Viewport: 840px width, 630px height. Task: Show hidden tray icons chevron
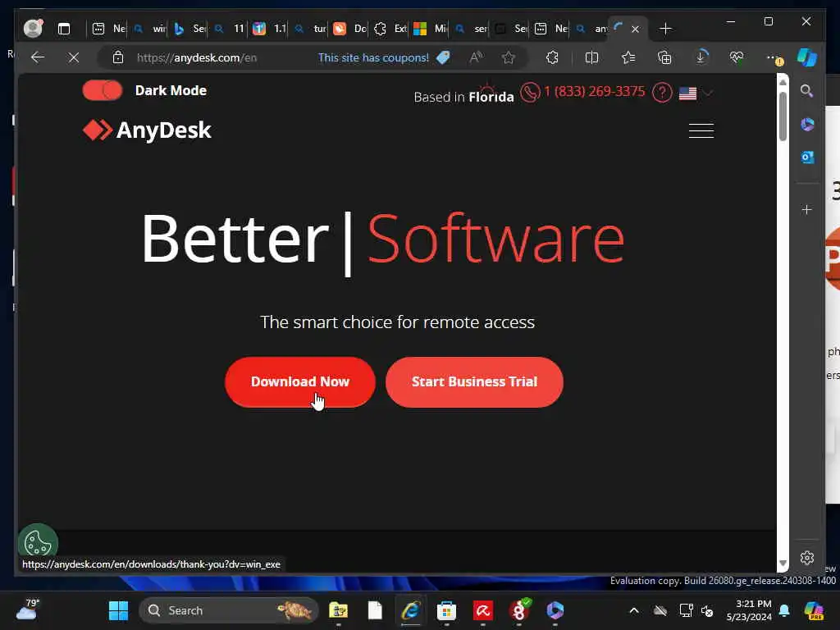click(634, 610)
